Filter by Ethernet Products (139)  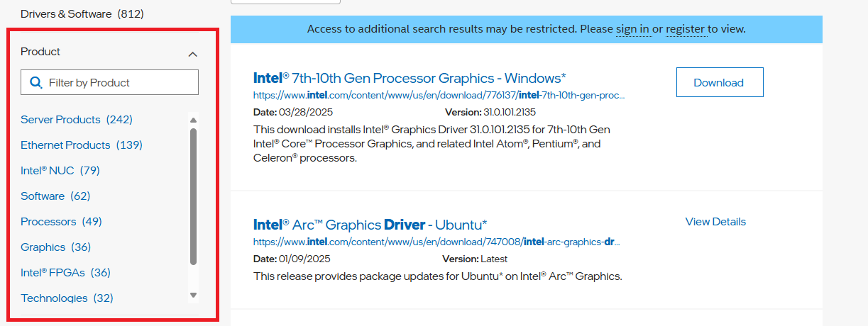[81, 145]
